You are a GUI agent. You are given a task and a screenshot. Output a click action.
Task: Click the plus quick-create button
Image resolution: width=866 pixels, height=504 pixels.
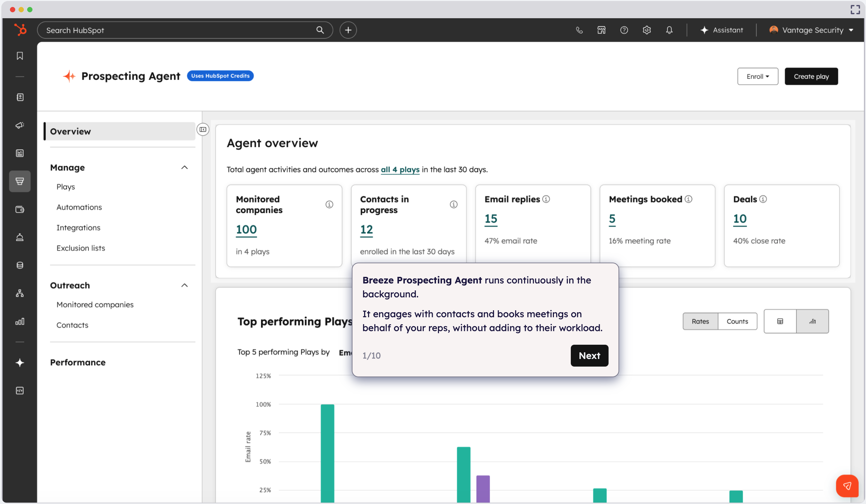(348, 30)
